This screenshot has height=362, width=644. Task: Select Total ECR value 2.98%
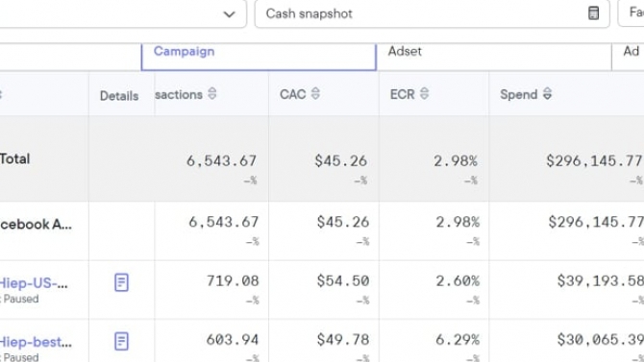tap(456, 161)
